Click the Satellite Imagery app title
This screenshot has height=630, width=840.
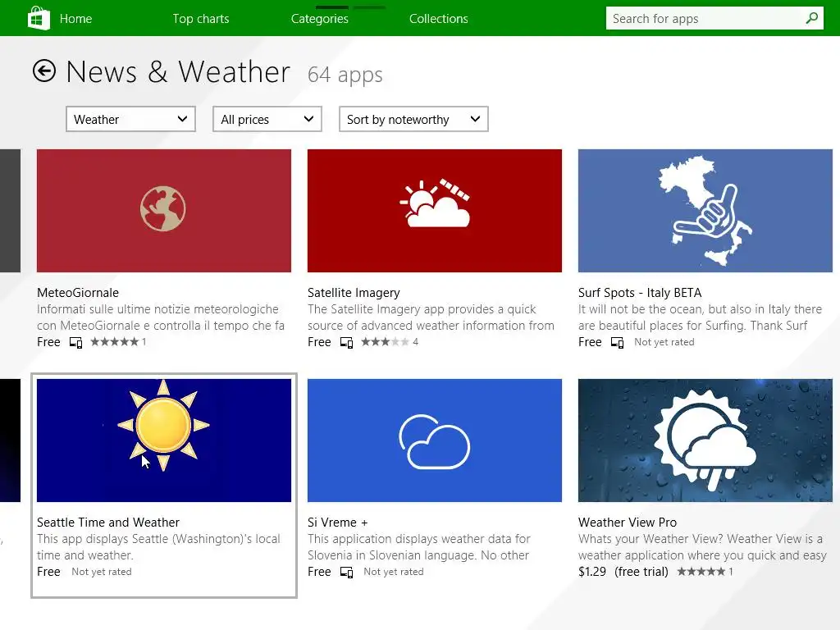point(354,293)
